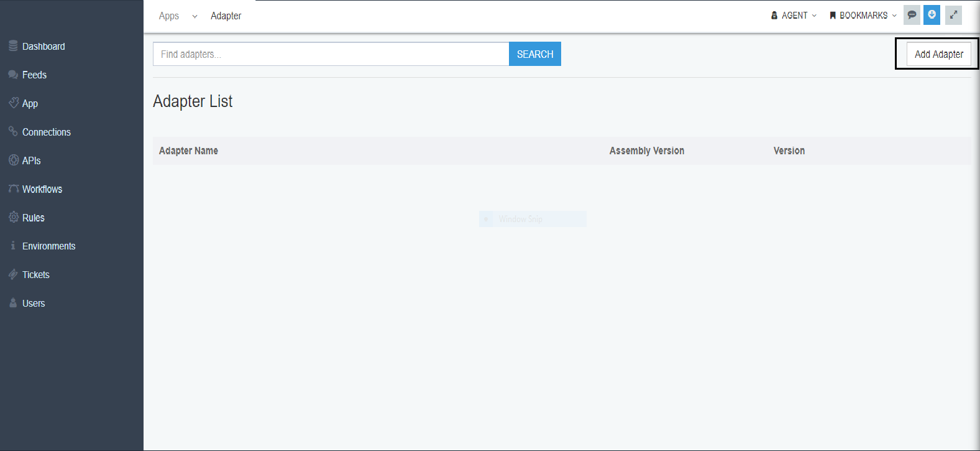This screenshot has width=980, height=451.
Task: Select APIs in the sidebar navigation
Action: tap(31, 160)
